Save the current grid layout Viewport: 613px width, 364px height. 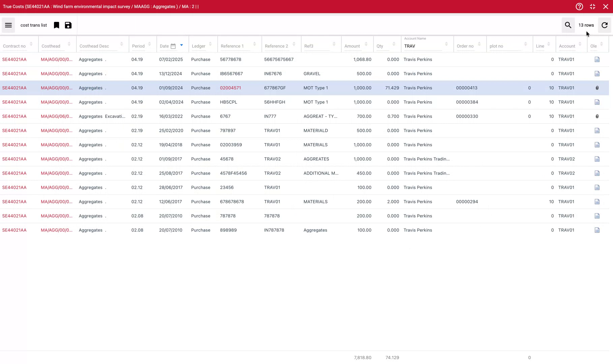click(68, 25)
